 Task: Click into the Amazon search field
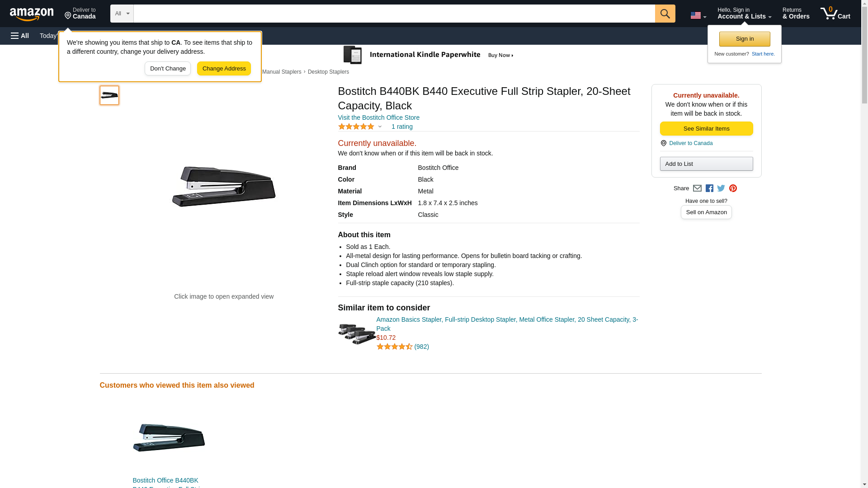coord(394,14)
